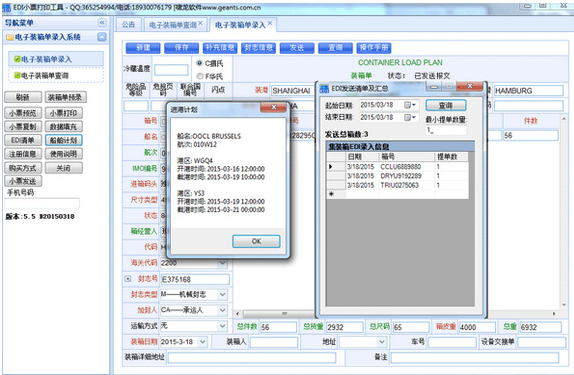The height and width of the screenshot is (375, 574).
Task: Open the 运输方式 dropdown
Action: pos(222,326)
